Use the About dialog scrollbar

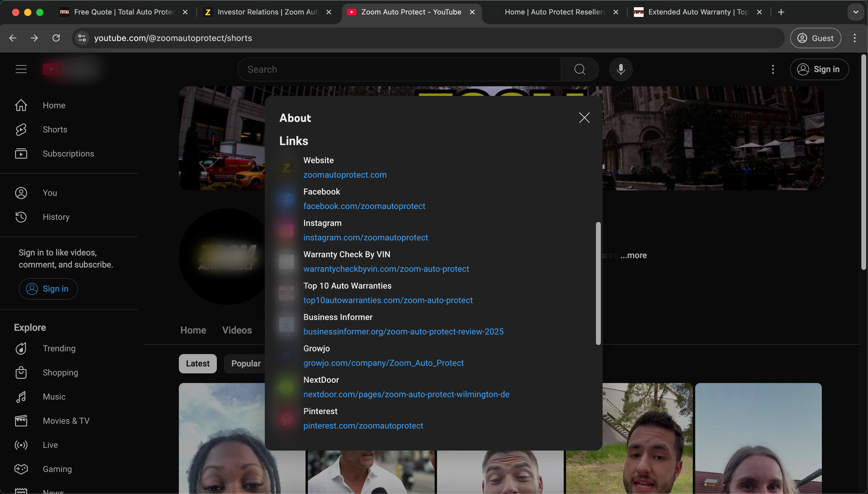tap(598, 283)
